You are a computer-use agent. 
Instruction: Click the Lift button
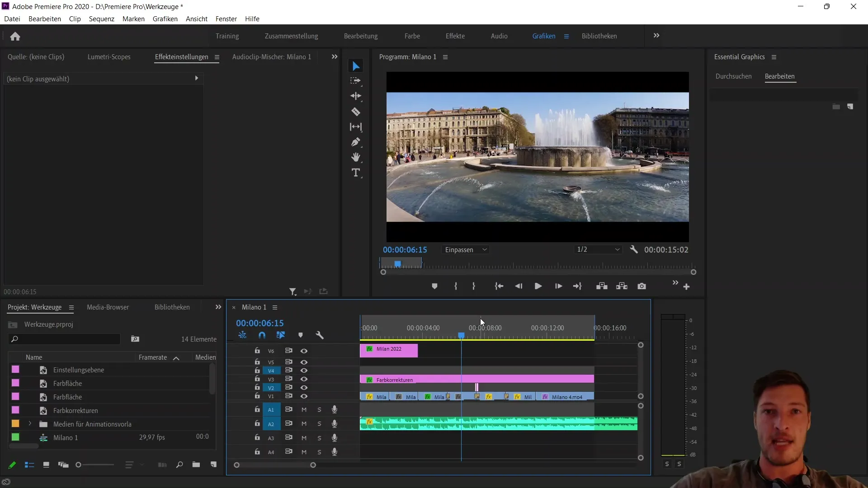click(x=602, y=286)
